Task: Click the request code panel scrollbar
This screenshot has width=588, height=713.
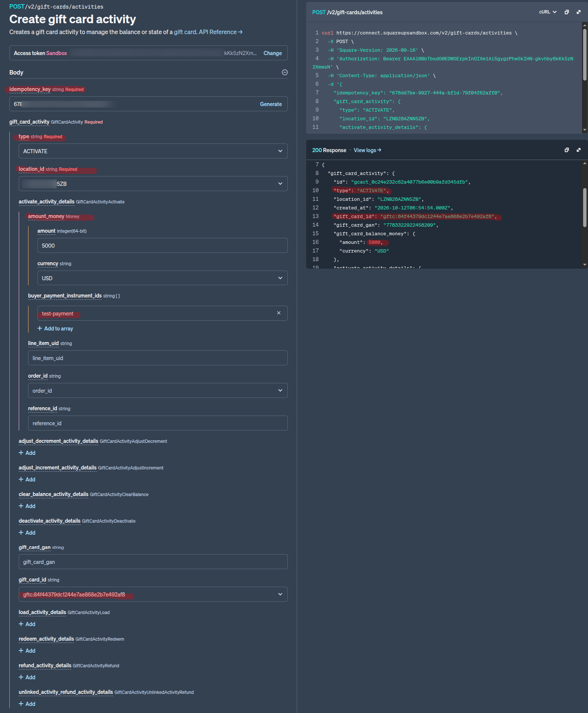Action: [585, 54]
